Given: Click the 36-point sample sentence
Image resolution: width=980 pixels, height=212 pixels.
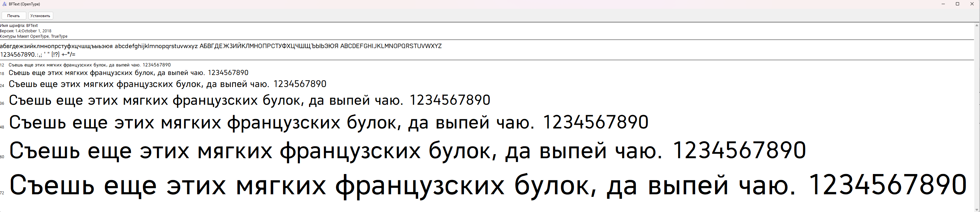Looking at the screenshot, I should coord(249,100).
